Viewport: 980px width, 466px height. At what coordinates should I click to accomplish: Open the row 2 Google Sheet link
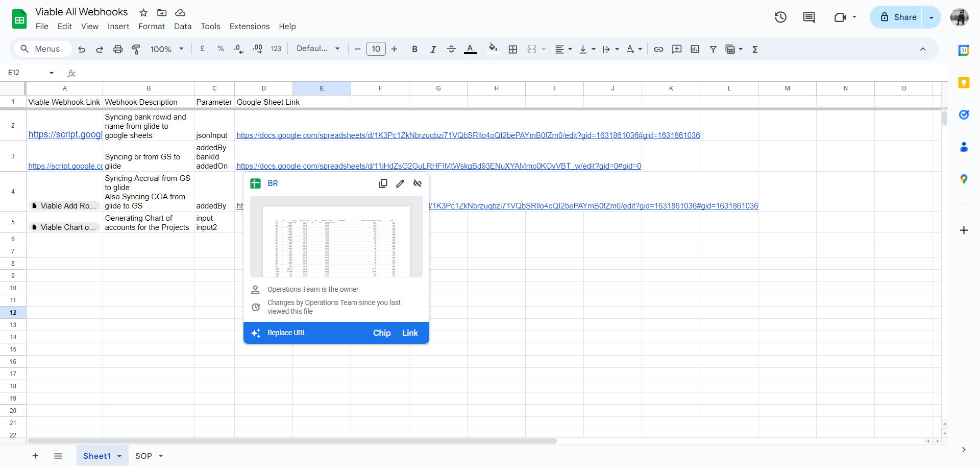click(468, 135)
